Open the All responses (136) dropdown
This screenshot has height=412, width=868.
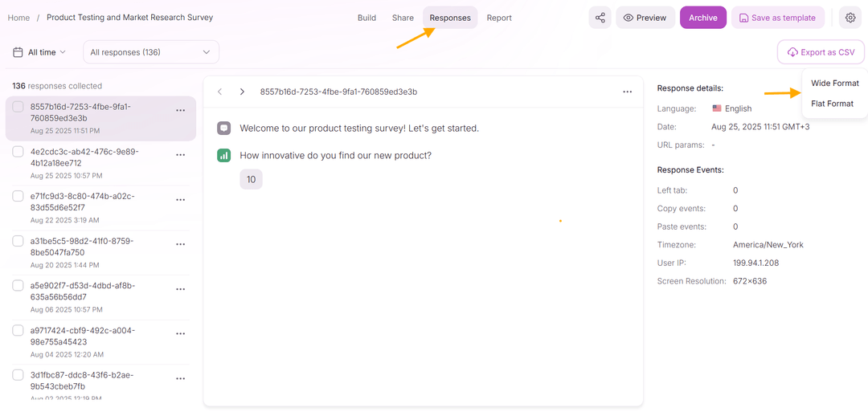[150, 52]
